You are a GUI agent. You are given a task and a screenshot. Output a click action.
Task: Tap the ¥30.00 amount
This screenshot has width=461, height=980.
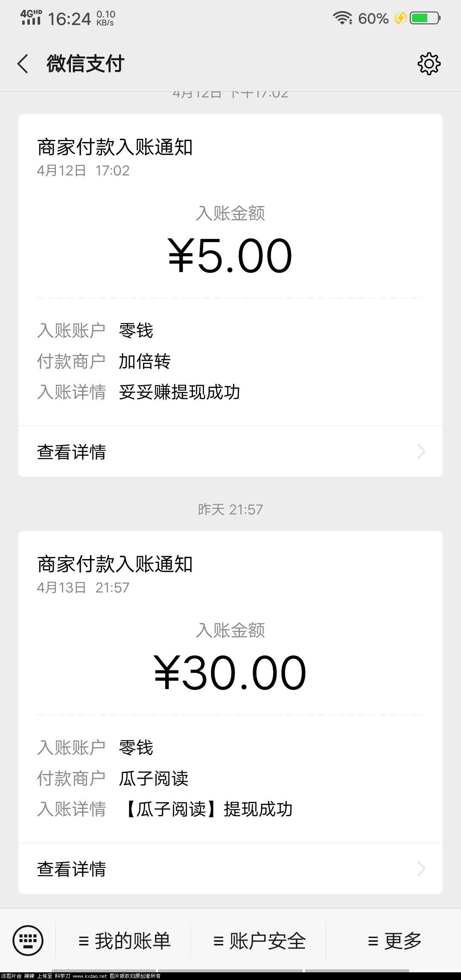(x=230, y=673)
